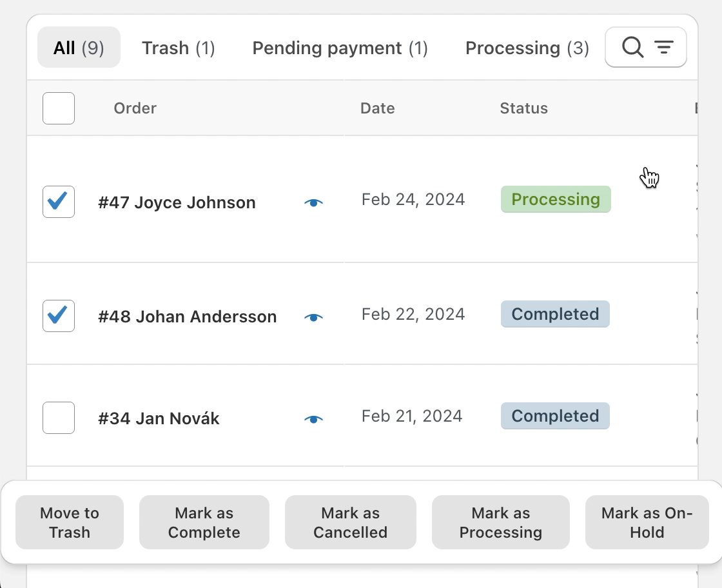
Task: Open the Pending payment tab
Action: coord(340,48)
